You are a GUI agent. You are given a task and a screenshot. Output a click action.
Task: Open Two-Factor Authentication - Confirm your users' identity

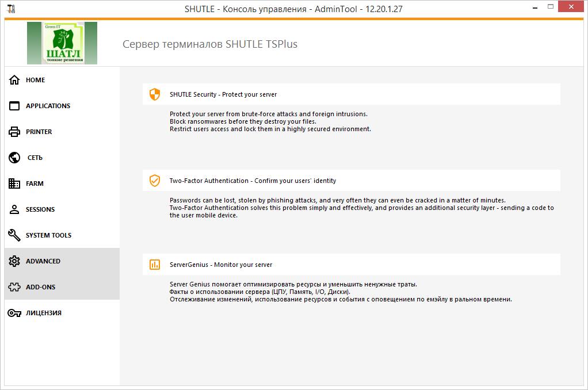(x=352, y=181)
